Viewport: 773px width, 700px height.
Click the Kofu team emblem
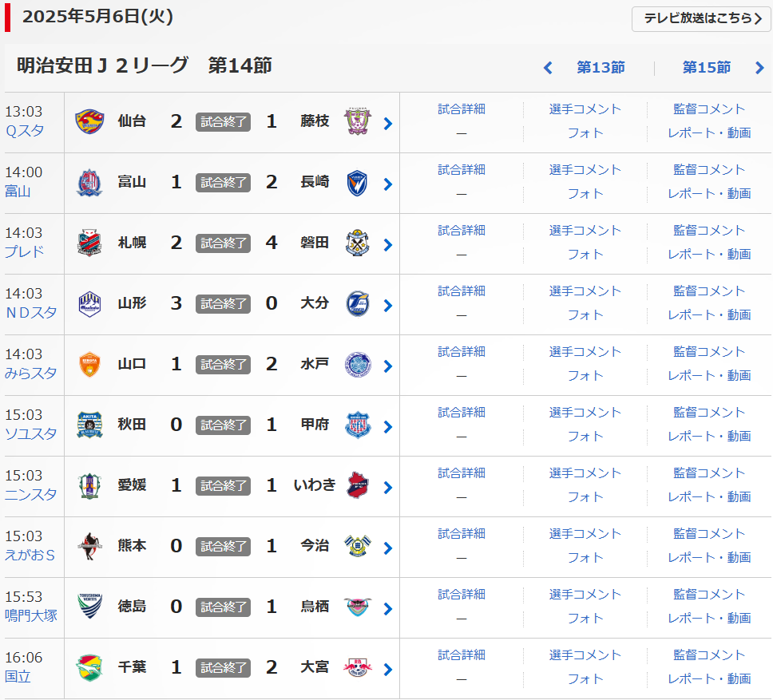(x=357, y=425)
